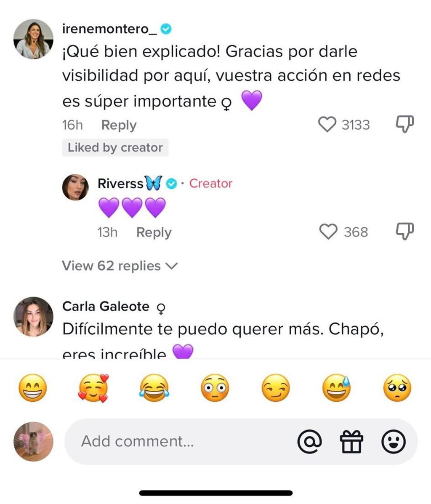Insert the smirking face emoji
Screen dimensions: 431x504
click(275, 387)
